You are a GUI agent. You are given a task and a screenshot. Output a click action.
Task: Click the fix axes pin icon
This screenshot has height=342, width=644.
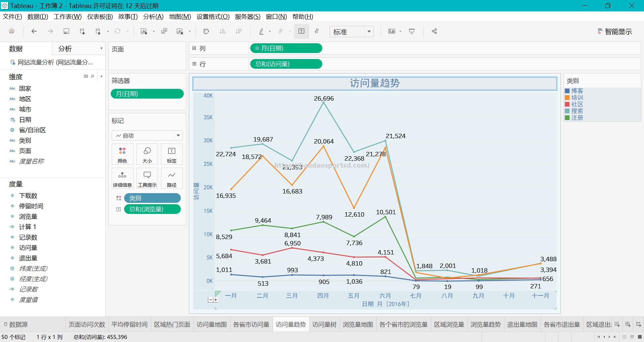317,31
